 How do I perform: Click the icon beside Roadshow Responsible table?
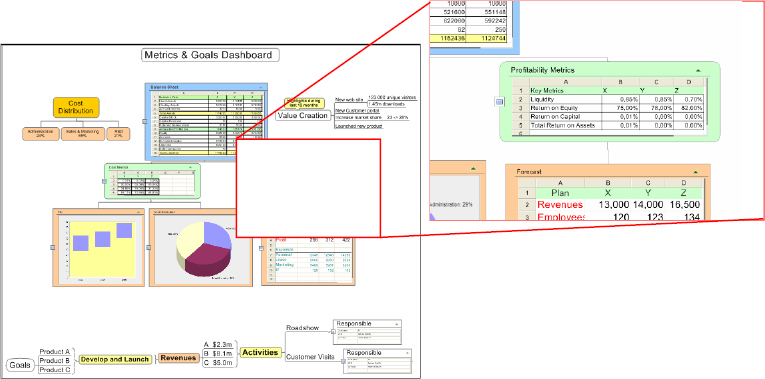point(332,332)
